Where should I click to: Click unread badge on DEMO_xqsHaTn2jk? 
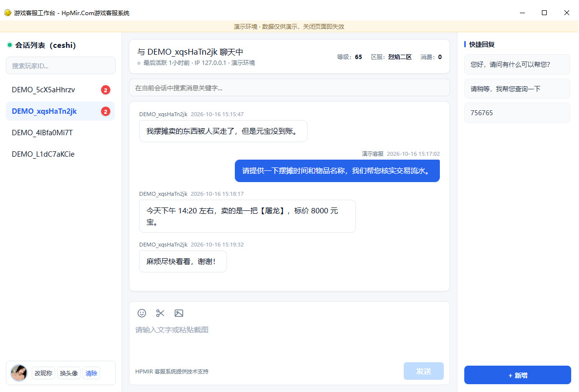pos(105,111)
